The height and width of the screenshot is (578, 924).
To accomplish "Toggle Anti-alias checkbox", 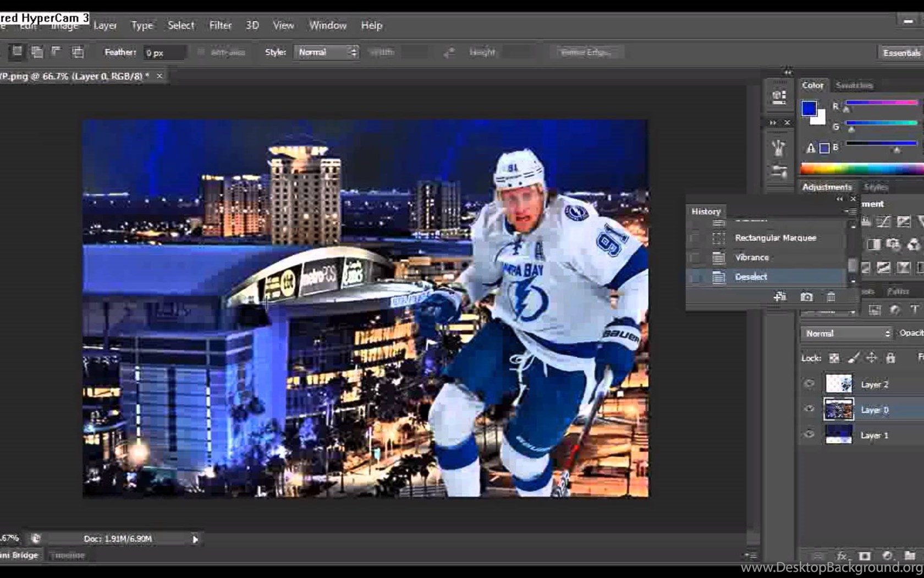I will [x=201, y=52].
